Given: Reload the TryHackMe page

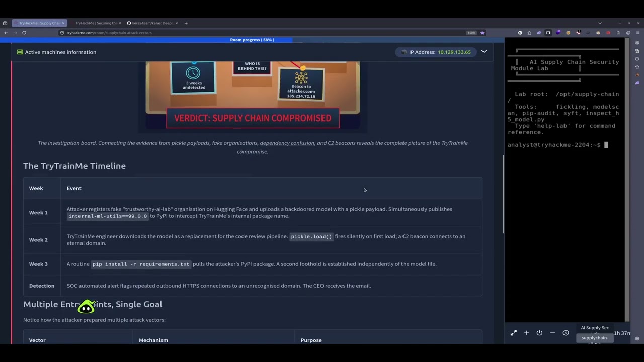Looking at the screenshot, I should click(24, 33).
